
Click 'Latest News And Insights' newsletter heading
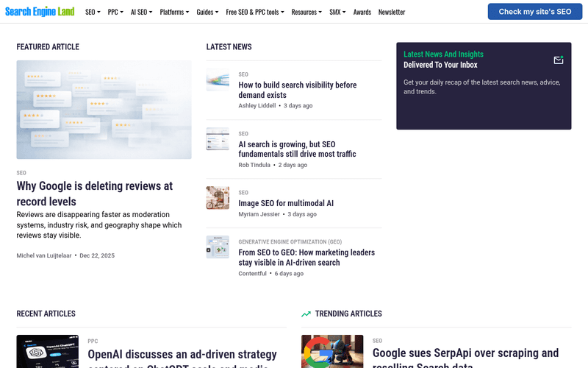point(443,54)
